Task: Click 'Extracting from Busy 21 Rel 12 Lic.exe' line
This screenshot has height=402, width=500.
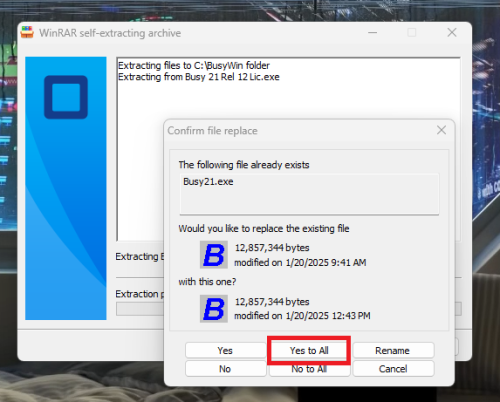Action: [199, 77]
